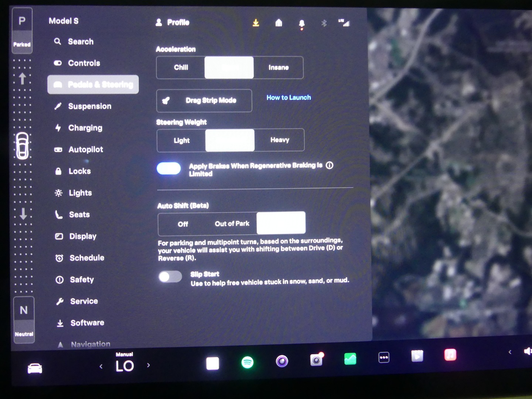The width and height of the screenshot is (532, 399).
Task: Tap the home garage icon
Action: point(279,23)
